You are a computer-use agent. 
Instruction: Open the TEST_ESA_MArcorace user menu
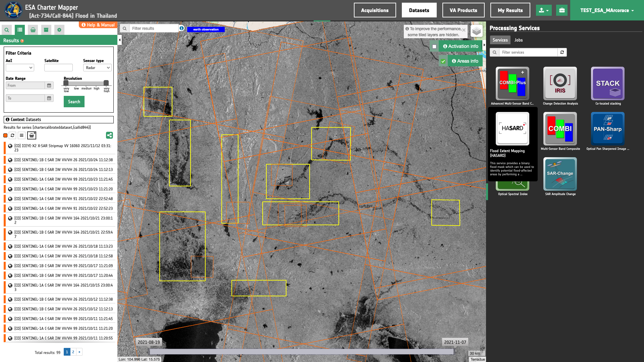(x=607, y=10)
